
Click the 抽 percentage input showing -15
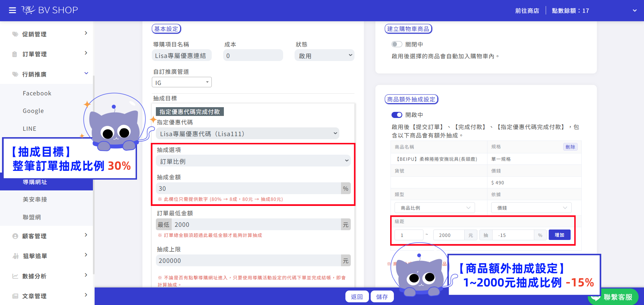click(x=513, y=235)
